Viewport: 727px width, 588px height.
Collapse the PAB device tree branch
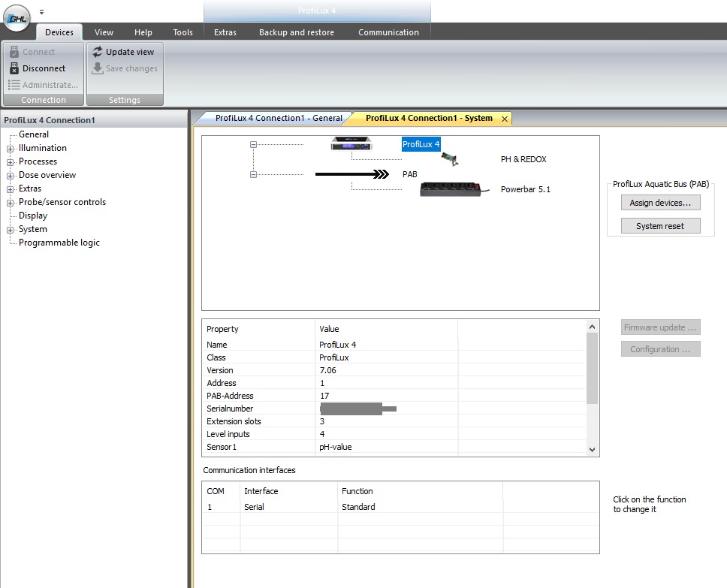click(x=253, y=174)
